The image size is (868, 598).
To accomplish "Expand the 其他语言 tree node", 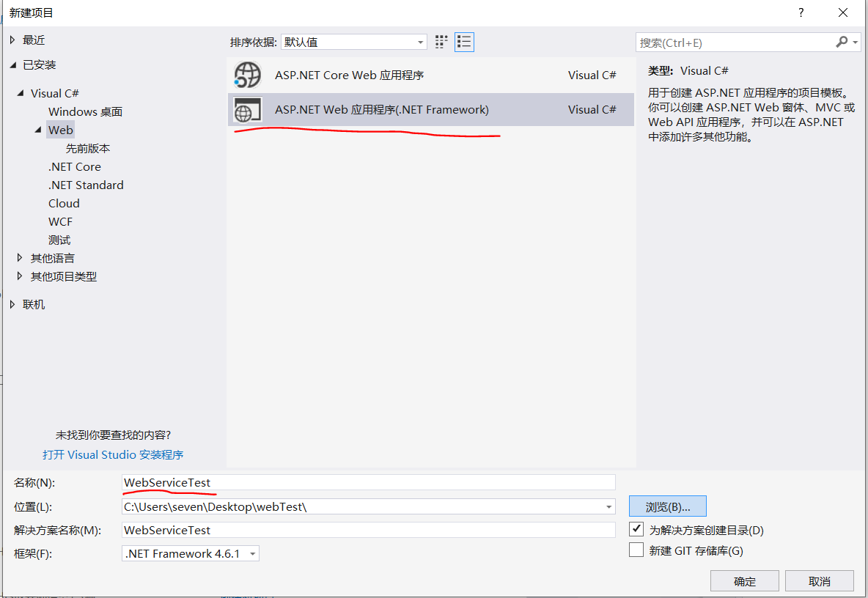I will (x=20, y=257).
